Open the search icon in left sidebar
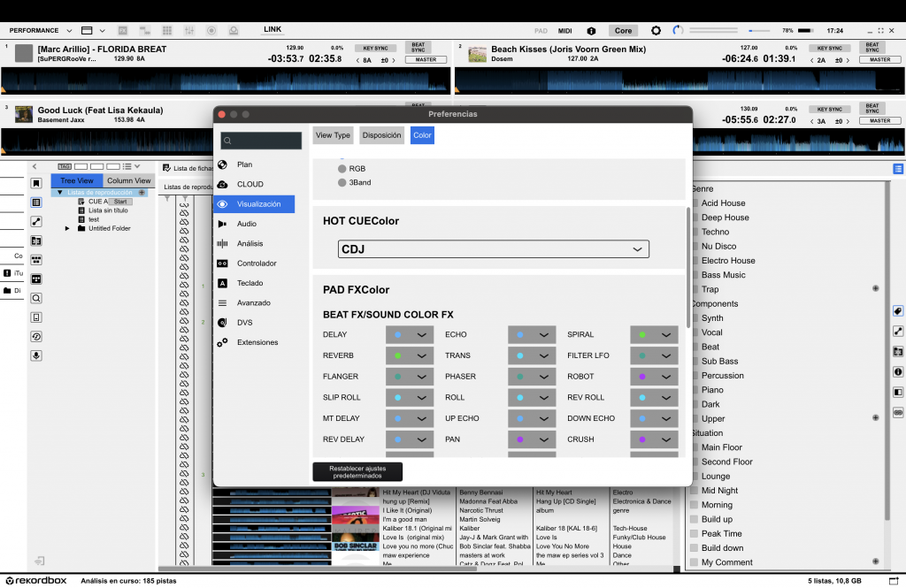This screenshot has width=906, height=588. coord(36,298)
